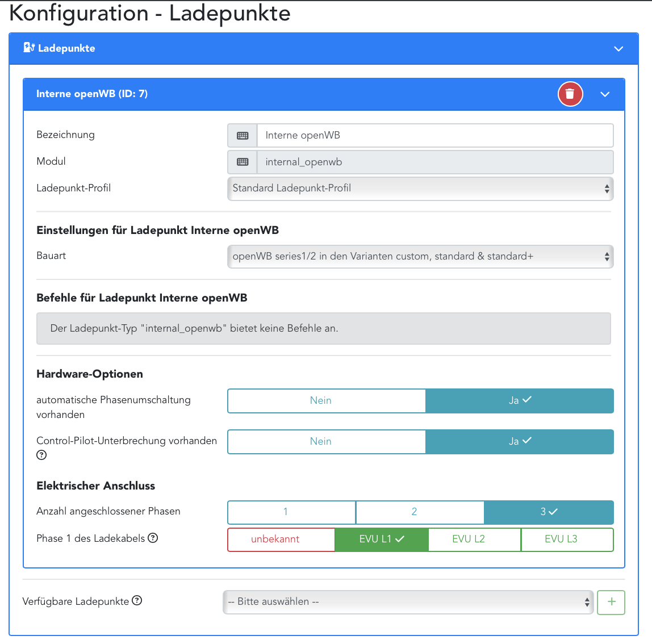Set automatische Phasenumschaltung to Nein
652x644 pixels.
tap(327, 401)
